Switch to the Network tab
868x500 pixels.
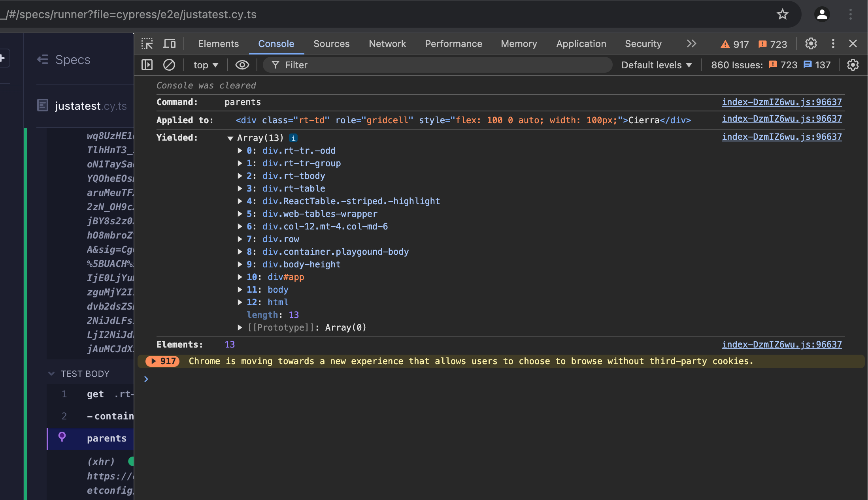coord(387,43)
